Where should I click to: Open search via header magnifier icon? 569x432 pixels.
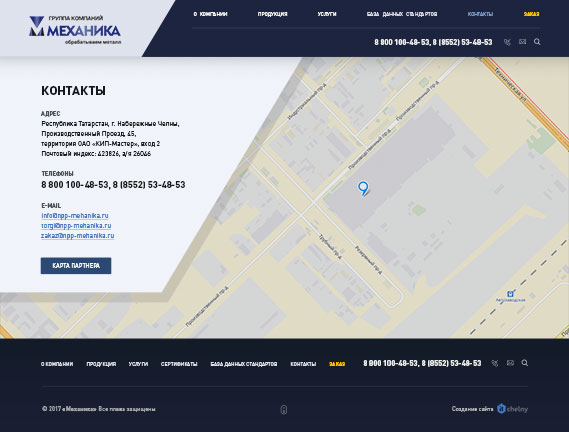tap(537, 42)
